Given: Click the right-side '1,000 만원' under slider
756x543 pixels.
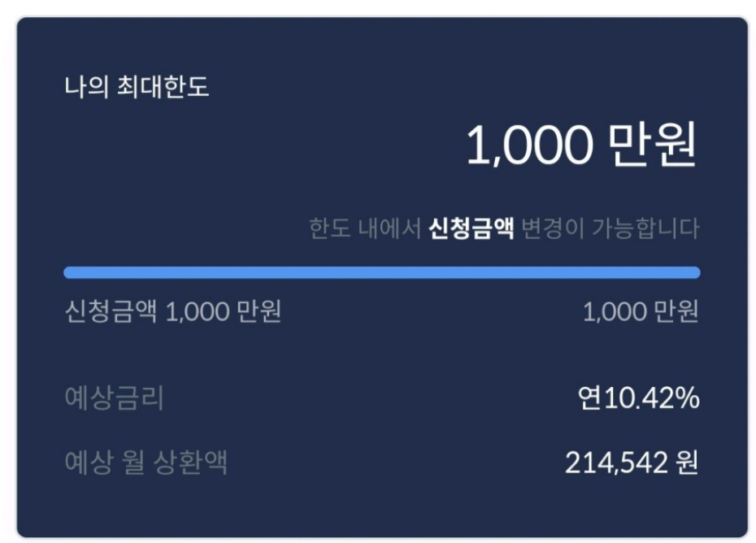Looking at the screenshot, I should 641,312.
